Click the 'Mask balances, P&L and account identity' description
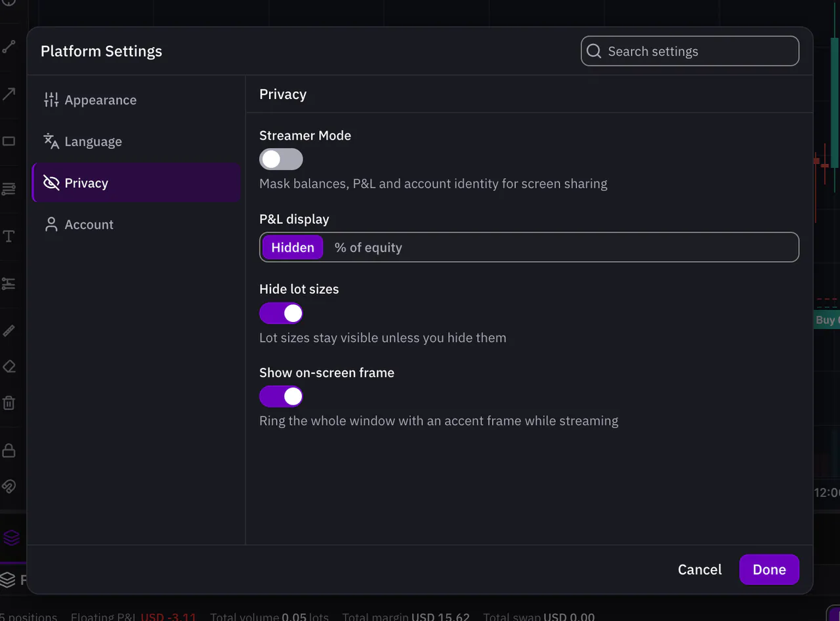The width and height of the screenshot is (840, 621). tap(433, 184)
